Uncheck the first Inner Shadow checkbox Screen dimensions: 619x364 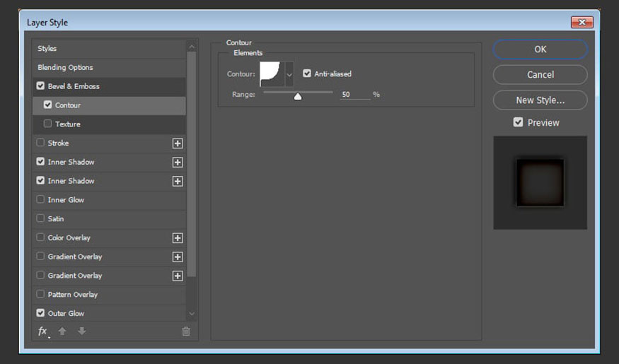[40, 161]
